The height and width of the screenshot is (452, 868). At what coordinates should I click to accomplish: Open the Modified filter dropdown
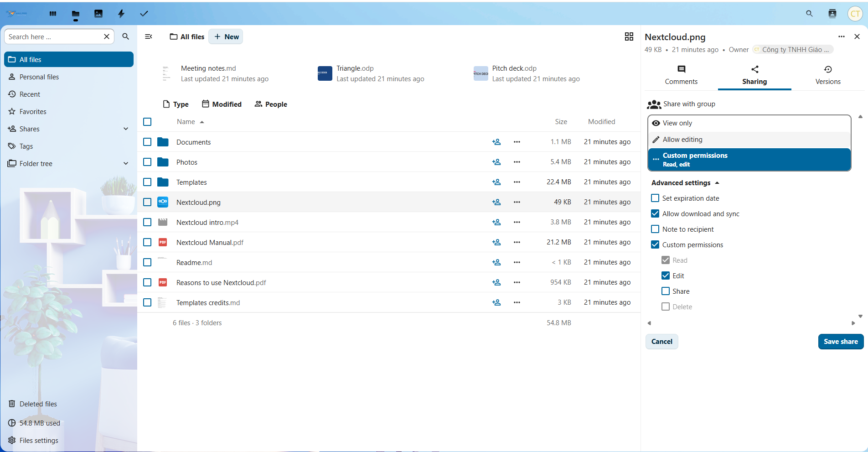pos(222,104)
